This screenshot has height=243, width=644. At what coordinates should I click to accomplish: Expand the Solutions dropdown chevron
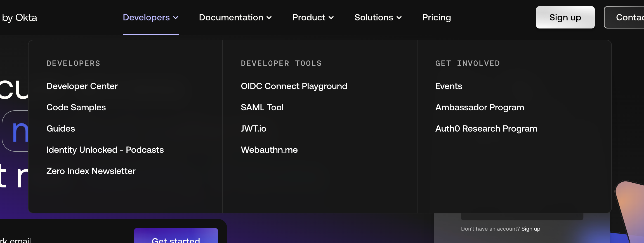(x=399, y=18)
